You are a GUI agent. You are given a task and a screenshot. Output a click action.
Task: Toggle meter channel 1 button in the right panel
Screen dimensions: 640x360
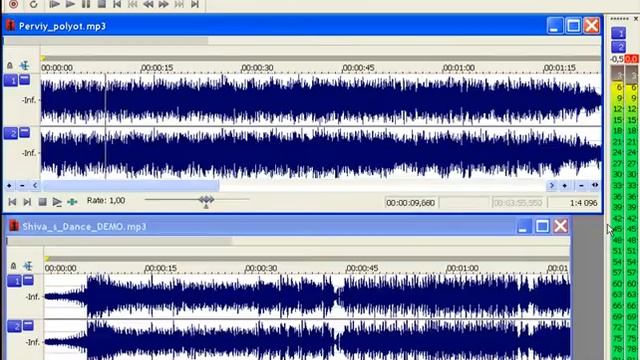(618, 33)
